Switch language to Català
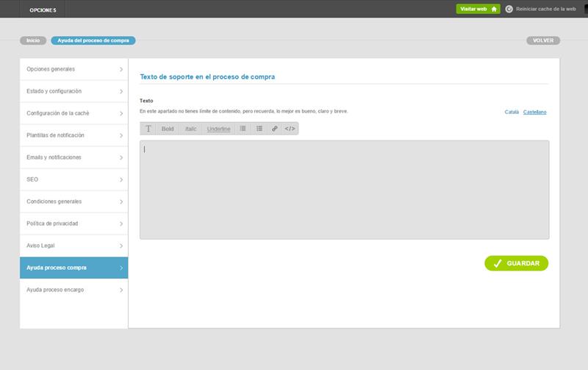This screenshot has width=588, height=370. pyautogui.click(x=512, y=112)
